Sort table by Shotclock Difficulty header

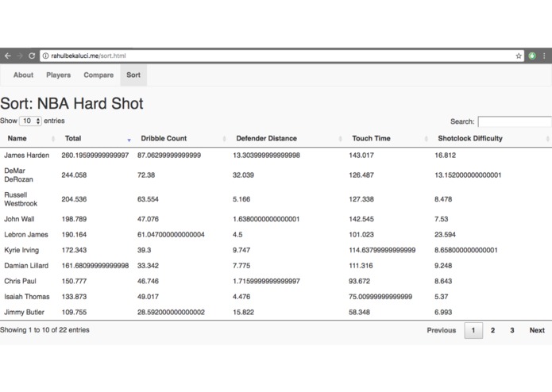pyautogui.click(x=492, y=139)
